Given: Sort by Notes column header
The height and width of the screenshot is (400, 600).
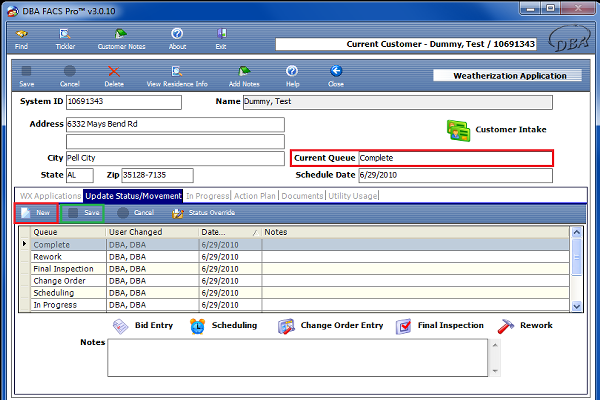Looking at the screenshot, I should coord(416,232).
